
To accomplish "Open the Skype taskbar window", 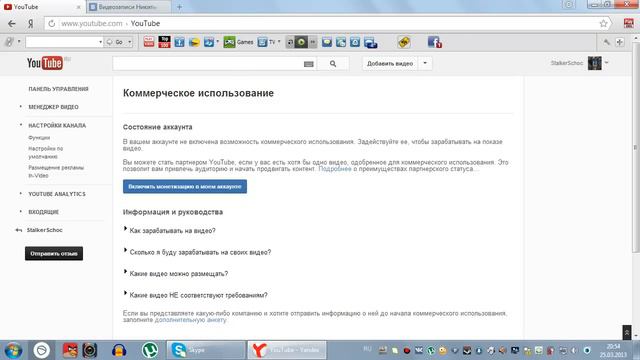I will [206, 350].
